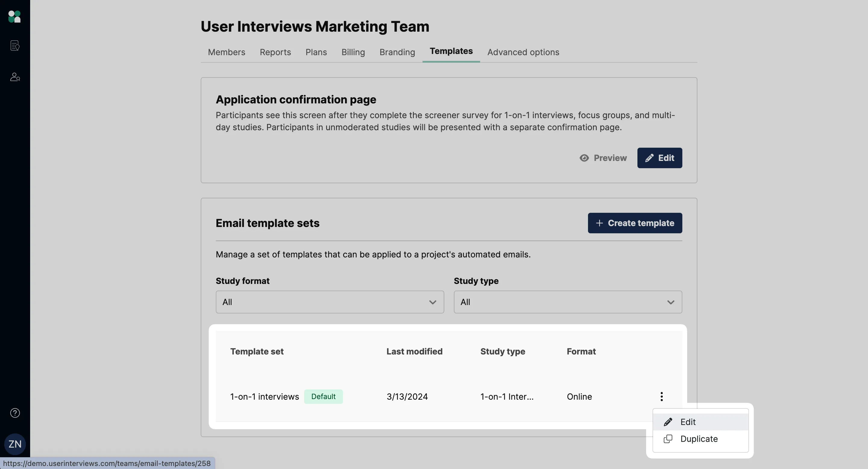The height and width of the screenshot is (469, 868).
Task: Open the Advanced options tab
Action: tap(523, 52)
